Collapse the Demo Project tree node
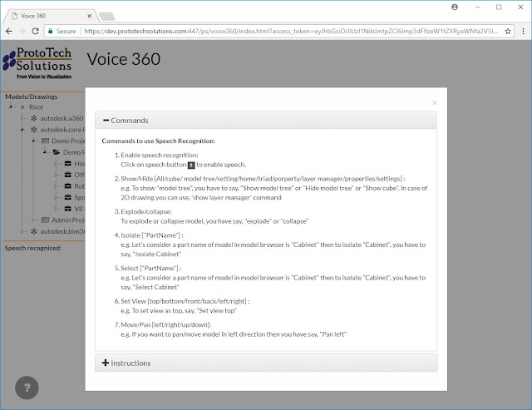Image resolution: width=532 pixels, height=410 pixels. pyautogui.click(x=33, y=141)
